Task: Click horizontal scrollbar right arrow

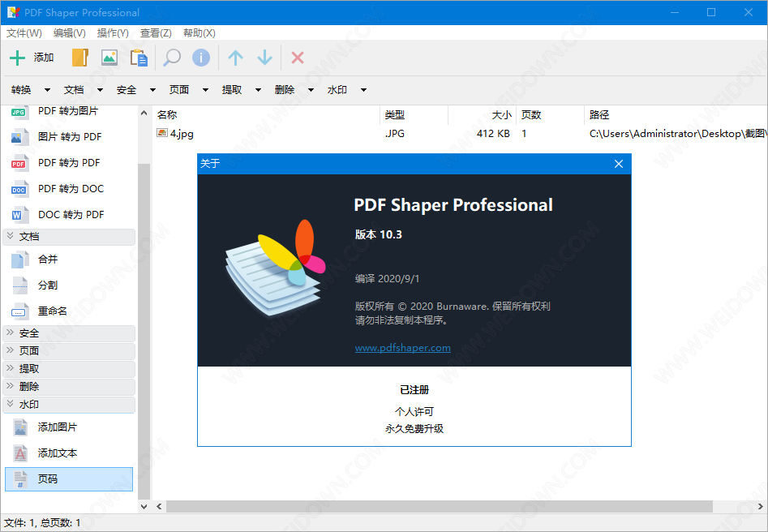Action: point(760,507)
